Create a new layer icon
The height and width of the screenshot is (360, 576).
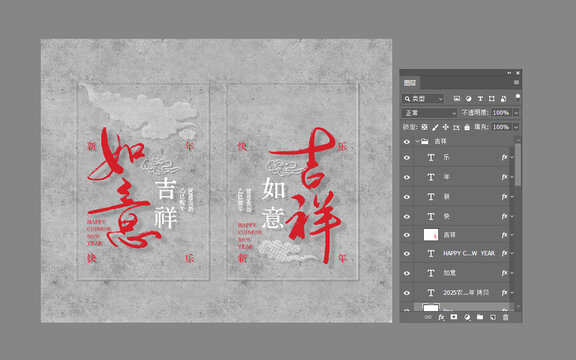(493, 317)
